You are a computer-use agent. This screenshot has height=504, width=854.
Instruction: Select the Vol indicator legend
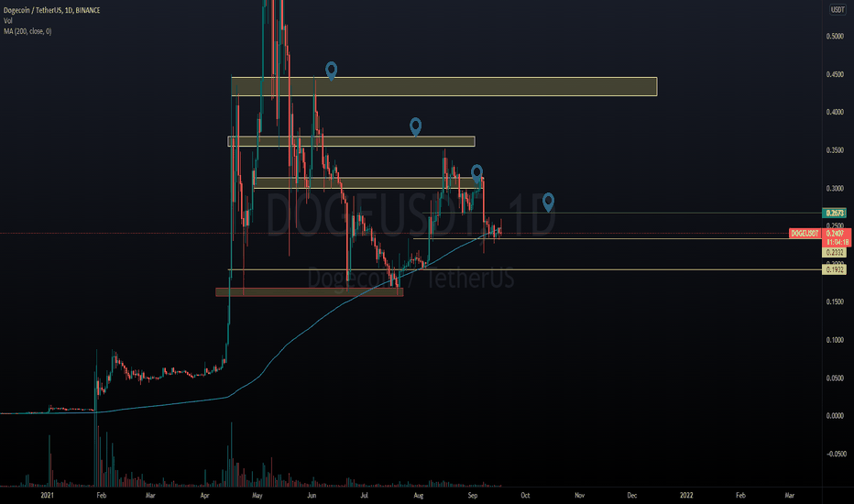7,21
